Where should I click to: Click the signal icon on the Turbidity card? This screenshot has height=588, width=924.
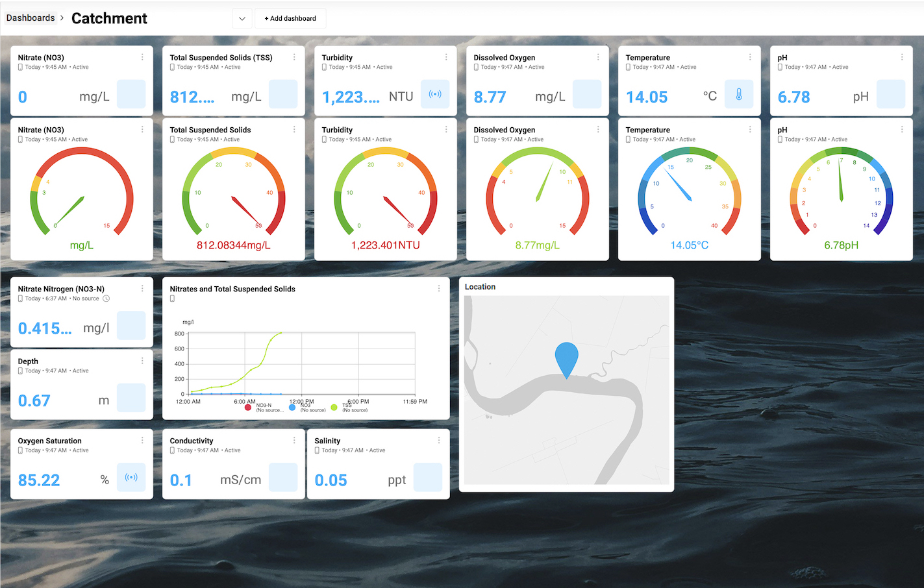pos(435,95)
